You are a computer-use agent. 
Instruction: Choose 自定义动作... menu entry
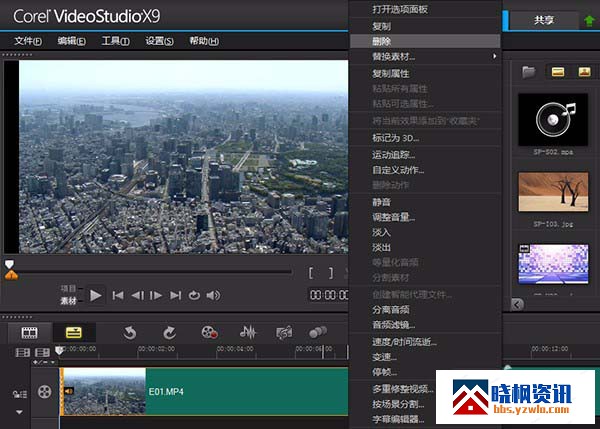point(425,170)
